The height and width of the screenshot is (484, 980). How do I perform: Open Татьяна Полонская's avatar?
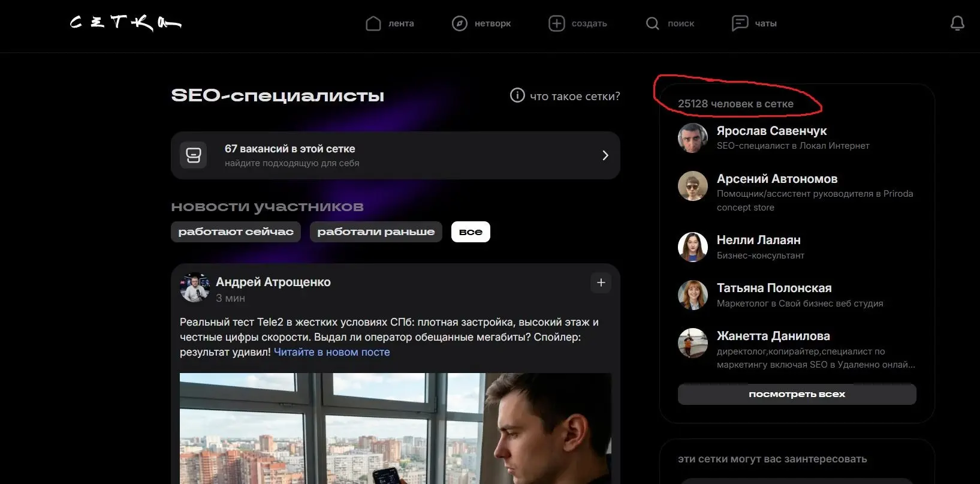coord(693,295)
